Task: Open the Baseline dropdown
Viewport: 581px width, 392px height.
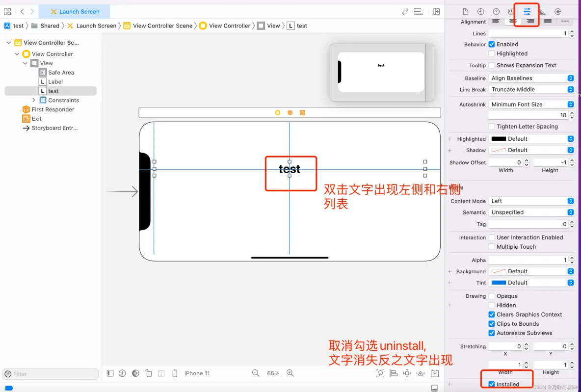Action: pos(531,78)
